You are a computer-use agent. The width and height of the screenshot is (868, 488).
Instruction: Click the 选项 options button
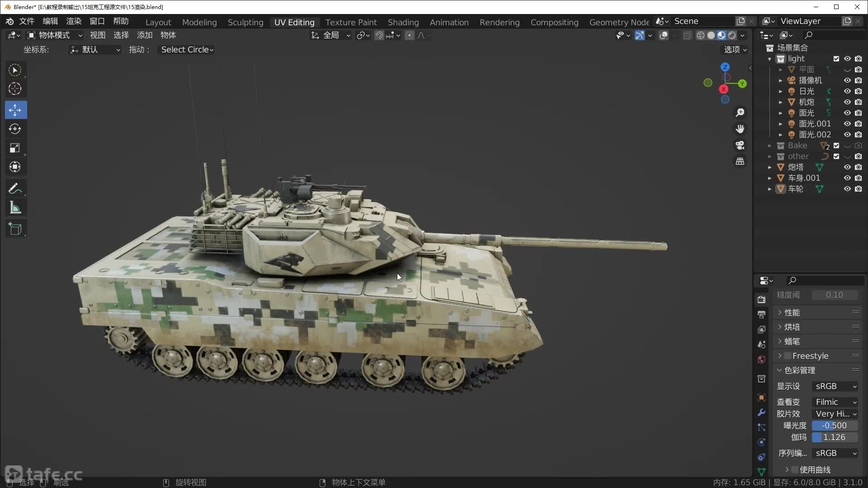tap(735, 50)
